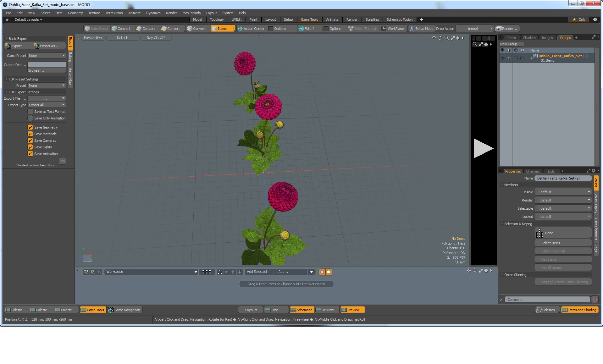Viewport: 603px width, 364px height.
Task: Toggle the pink diamond schematic button
Action: (x=322, y=272)
